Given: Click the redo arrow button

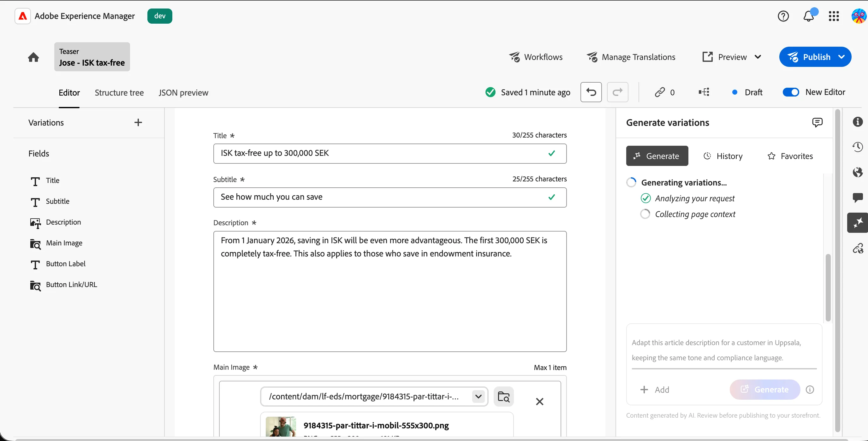Looking at the screenshot, I should point(617,92).
